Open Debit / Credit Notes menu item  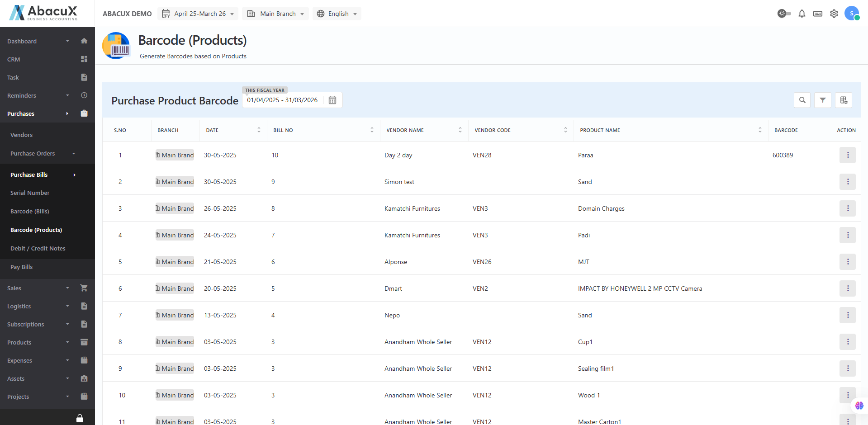pyautogui.click(x=38, y=248)
